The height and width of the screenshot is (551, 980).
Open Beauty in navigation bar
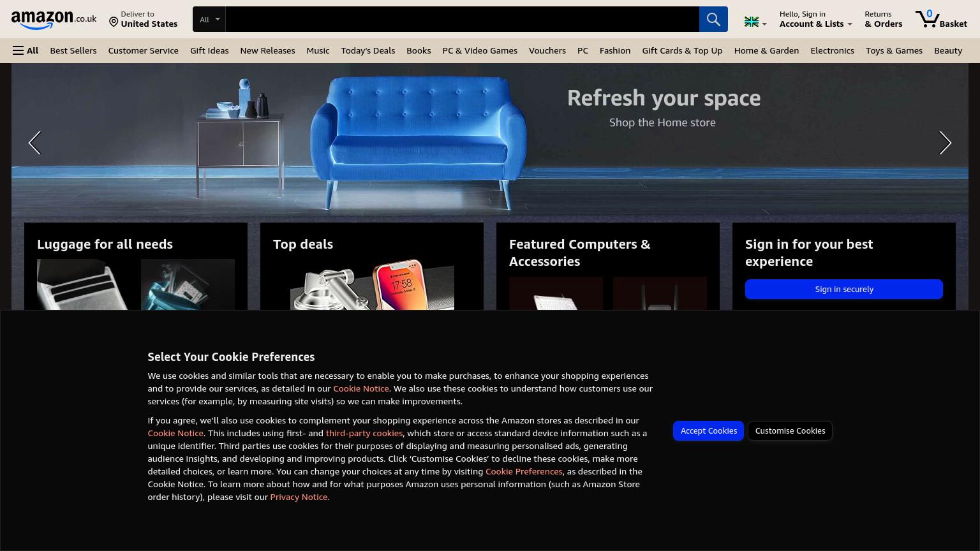click(948, 50)
